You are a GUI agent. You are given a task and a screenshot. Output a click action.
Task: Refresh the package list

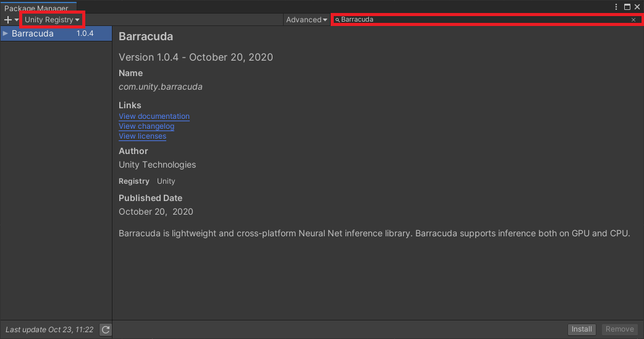point(106,330)
